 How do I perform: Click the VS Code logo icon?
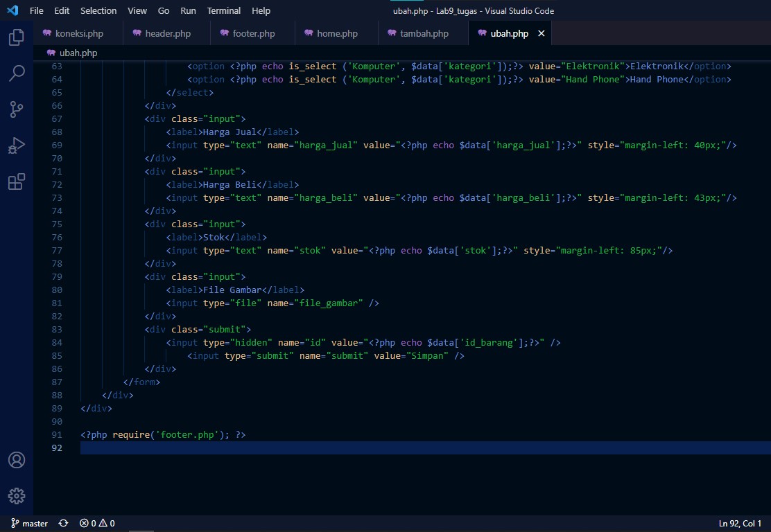coord(12,10)
